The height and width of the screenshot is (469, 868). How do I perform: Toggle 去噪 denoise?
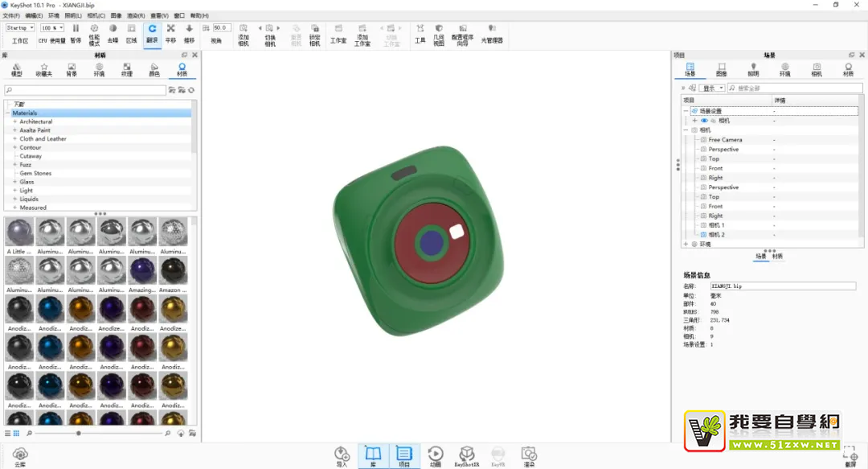point(113,34)
